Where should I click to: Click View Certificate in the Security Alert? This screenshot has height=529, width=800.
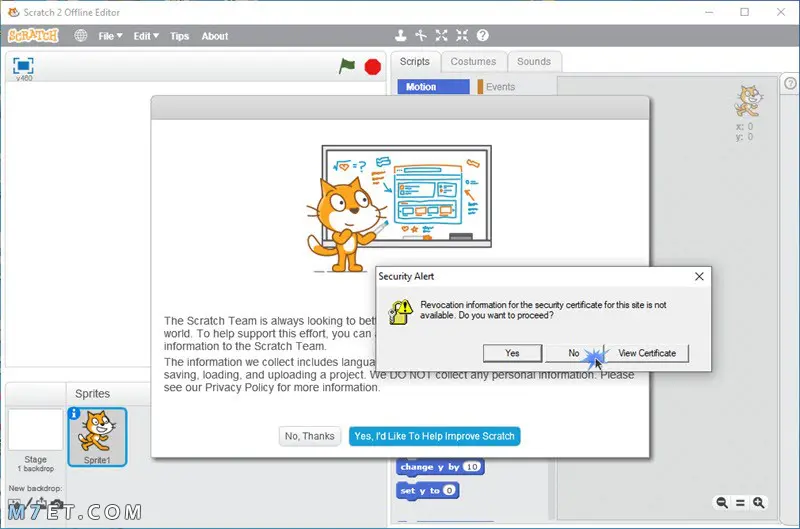[x=647, y=353]
